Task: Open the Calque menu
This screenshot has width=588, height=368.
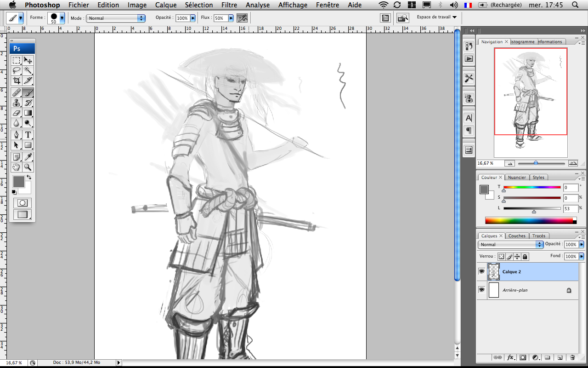Action: point(166,5)
